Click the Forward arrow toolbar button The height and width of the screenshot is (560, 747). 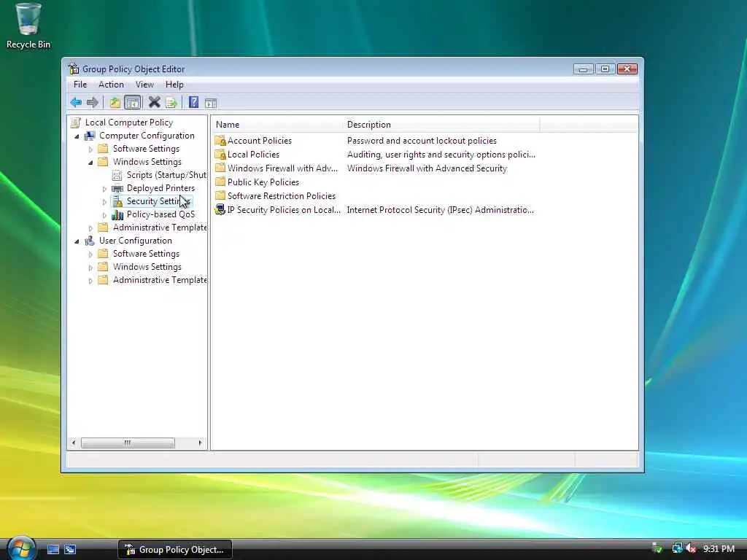point(93,102)
